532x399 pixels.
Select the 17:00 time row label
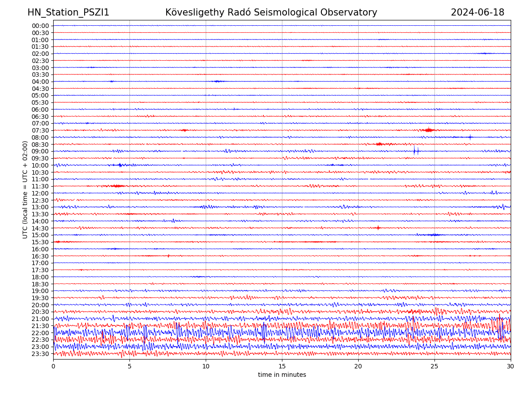[40, 263]
